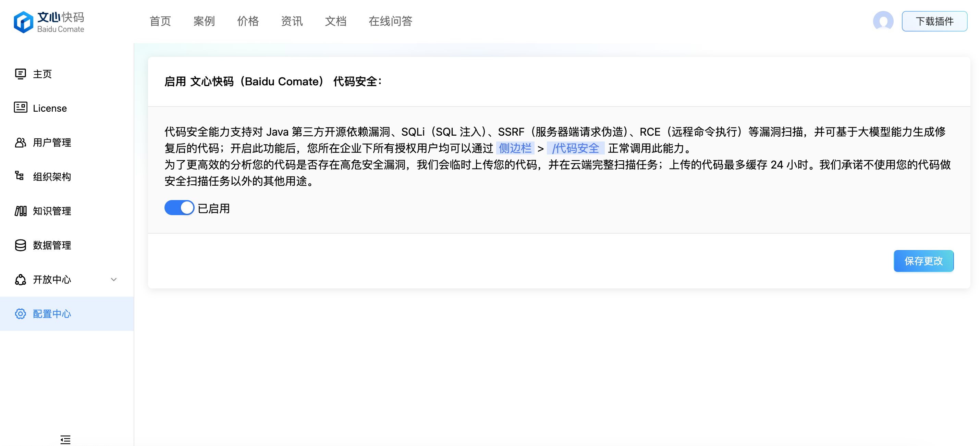Viewport: 980px width, 446px height.
Task: Select 开放中心 label in sidebar
Action: point(52,280)
